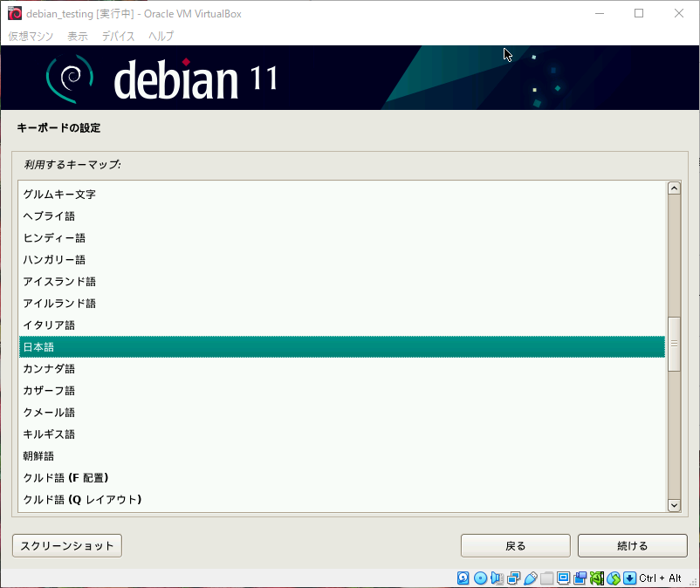Minimize the VirtualBox window
Viewport: 700px width, 588px height.
coord(600,13)
